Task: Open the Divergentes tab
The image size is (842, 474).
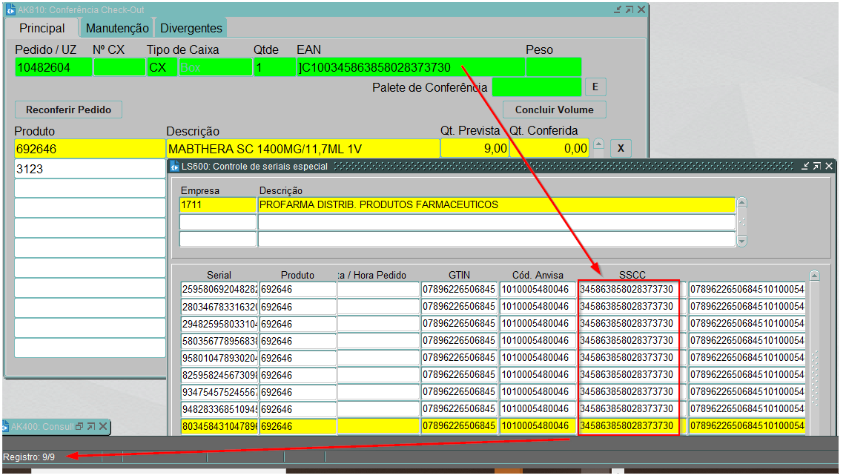Action: 192,28
